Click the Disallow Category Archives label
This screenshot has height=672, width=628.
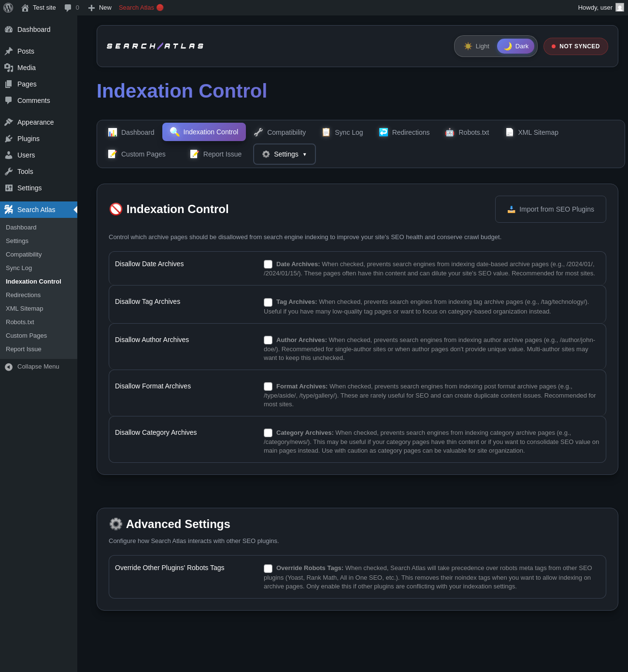point(156,432)
